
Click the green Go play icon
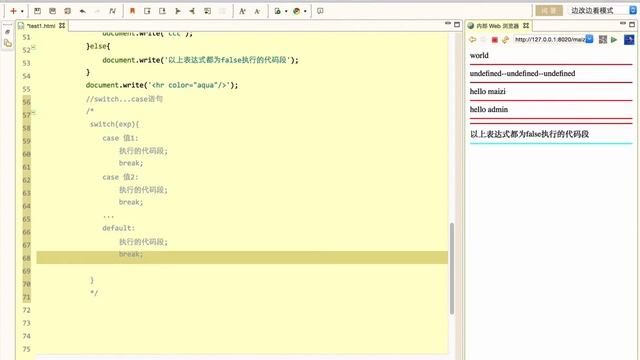click(614, 40)
